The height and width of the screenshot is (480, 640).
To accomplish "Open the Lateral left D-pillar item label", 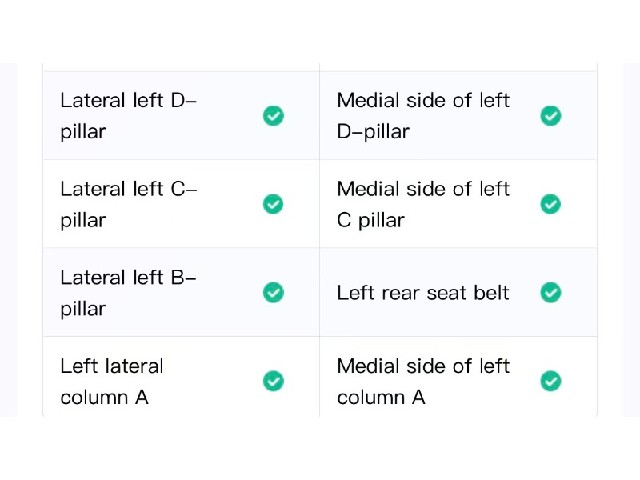I will [x=129, y=116].
